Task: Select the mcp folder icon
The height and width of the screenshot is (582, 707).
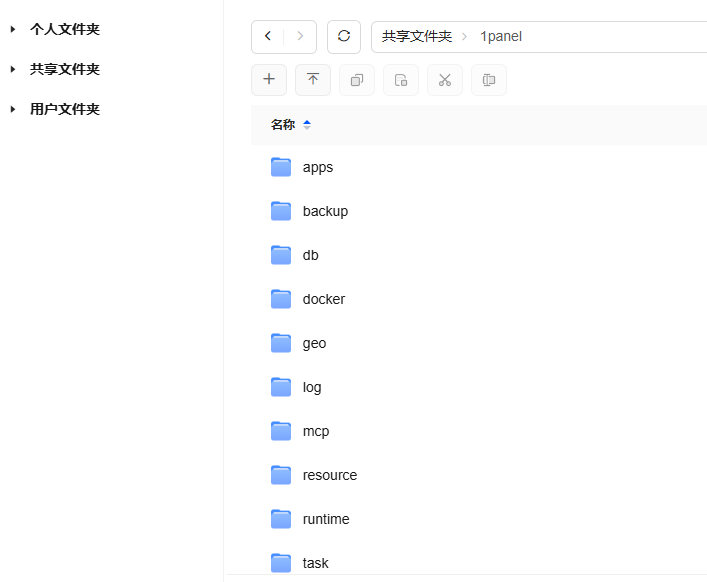Action: pos(281,431)
